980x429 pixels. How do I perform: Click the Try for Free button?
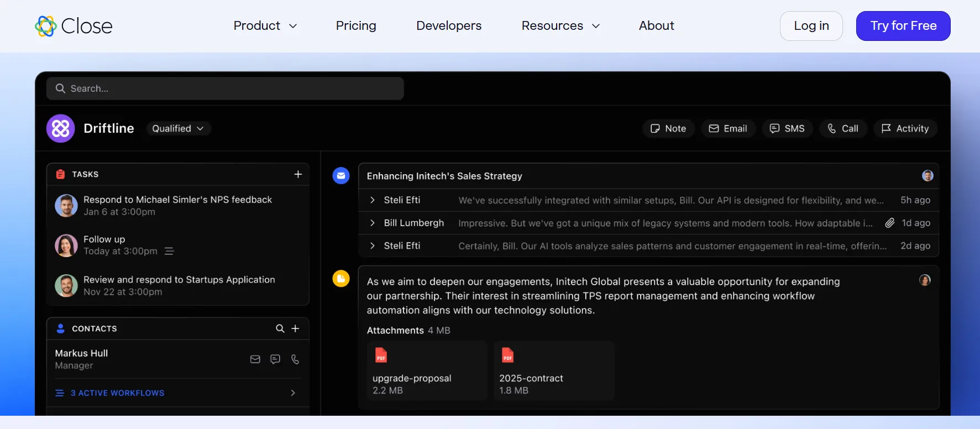coord(903,26)
